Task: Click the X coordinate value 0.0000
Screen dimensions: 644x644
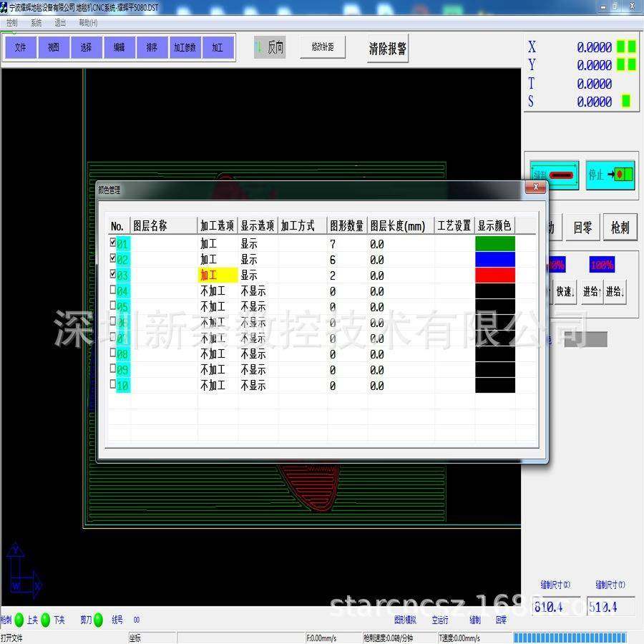Action: [x=595, y=47]
